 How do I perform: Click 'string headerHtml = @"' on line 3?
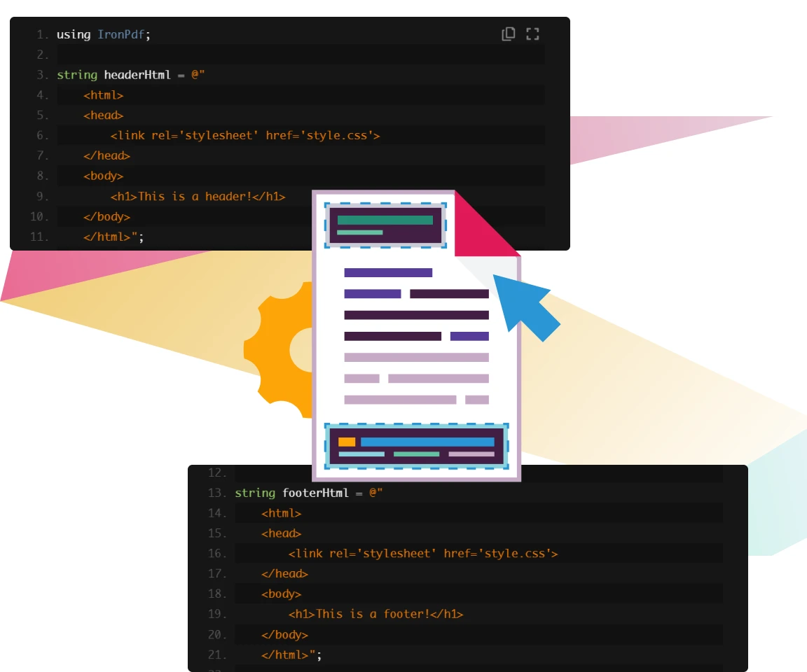pos(131,75)
